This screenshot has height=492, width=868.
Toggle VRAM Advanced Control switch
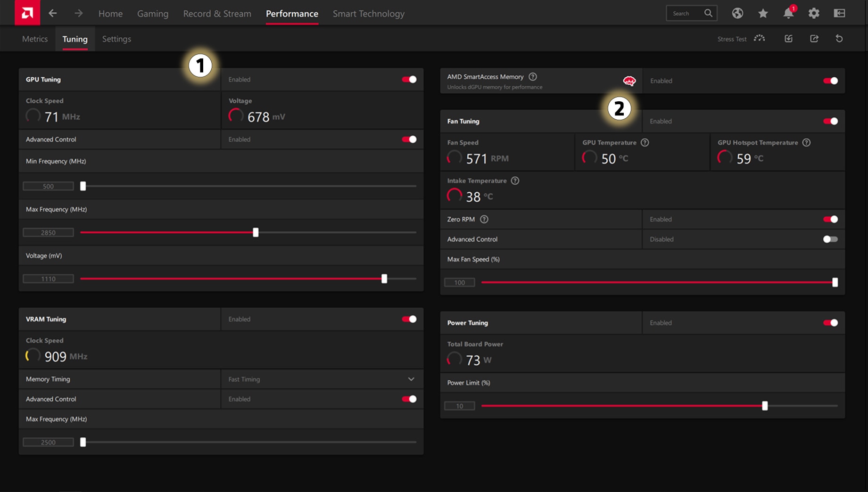409,399
